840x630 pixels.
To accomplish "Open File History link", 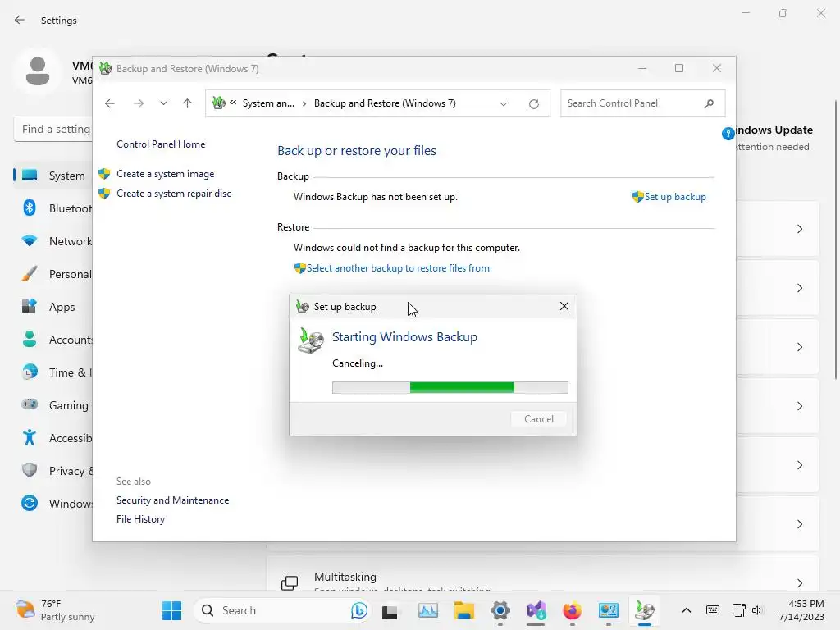I will click(x=140, y=519).
